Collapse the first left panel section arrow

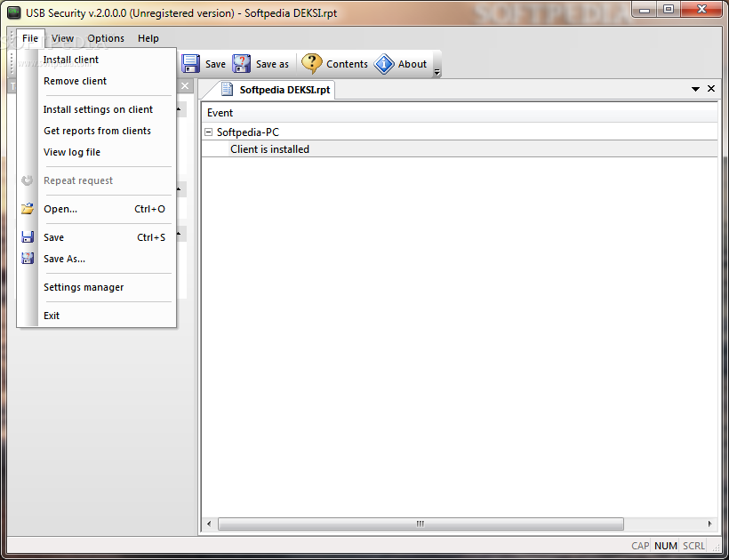click(179, 109)
